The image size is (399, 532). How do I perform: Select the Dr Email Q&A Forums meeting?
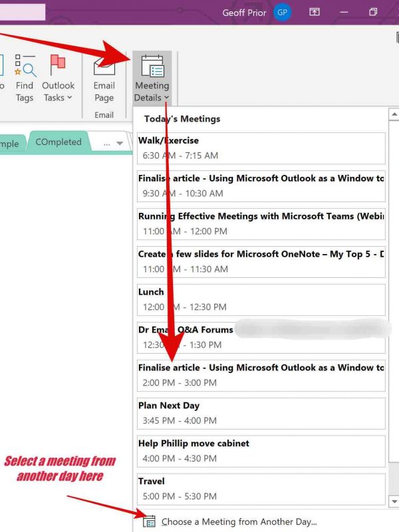(x=261, y=338)
